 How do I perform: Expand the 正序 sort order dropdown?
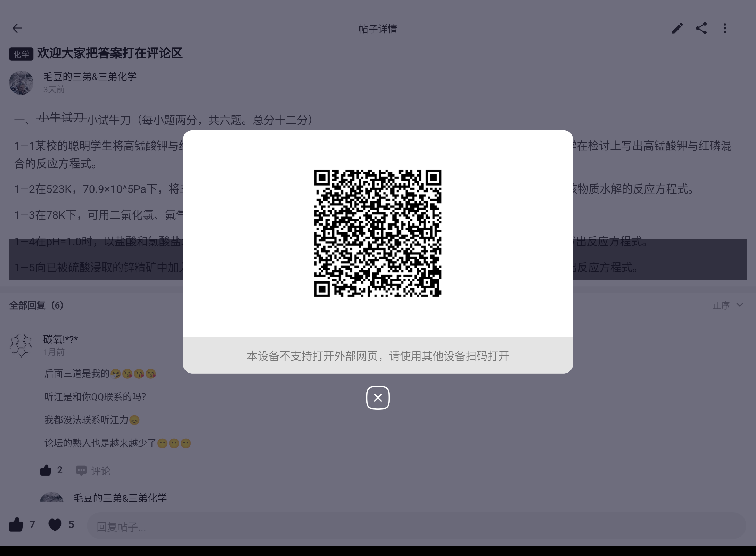728,305
